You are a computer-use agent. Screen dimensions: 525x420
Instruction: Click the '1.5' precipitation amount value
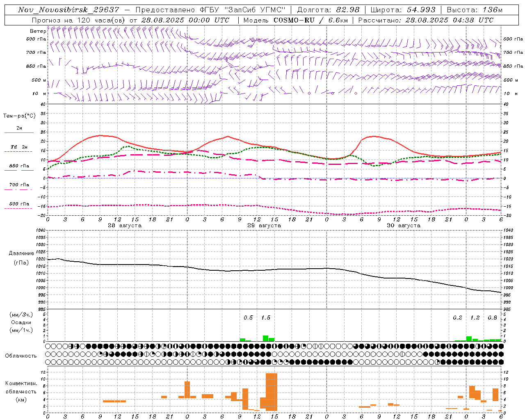tap(266, 317)
